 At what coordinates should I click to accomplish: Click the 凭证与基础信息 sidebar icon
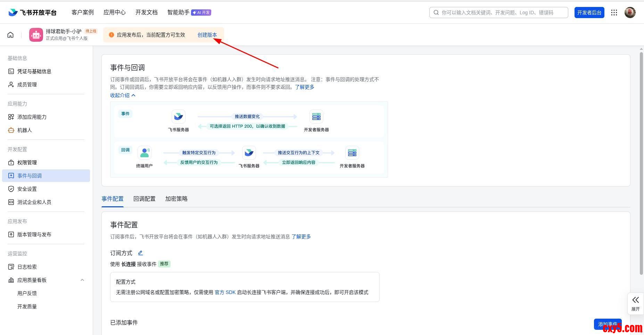[x=11, y=71]
